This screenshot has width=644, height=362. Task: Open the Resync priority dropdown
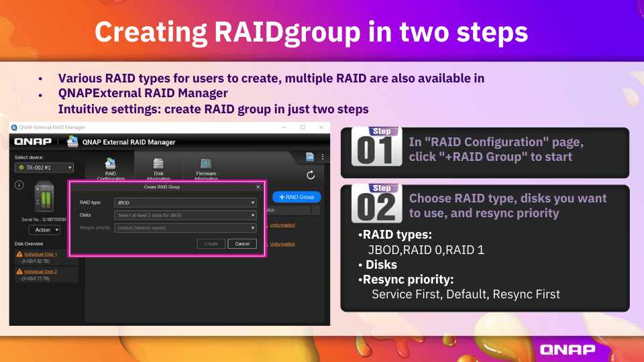(x=185, y=228)
